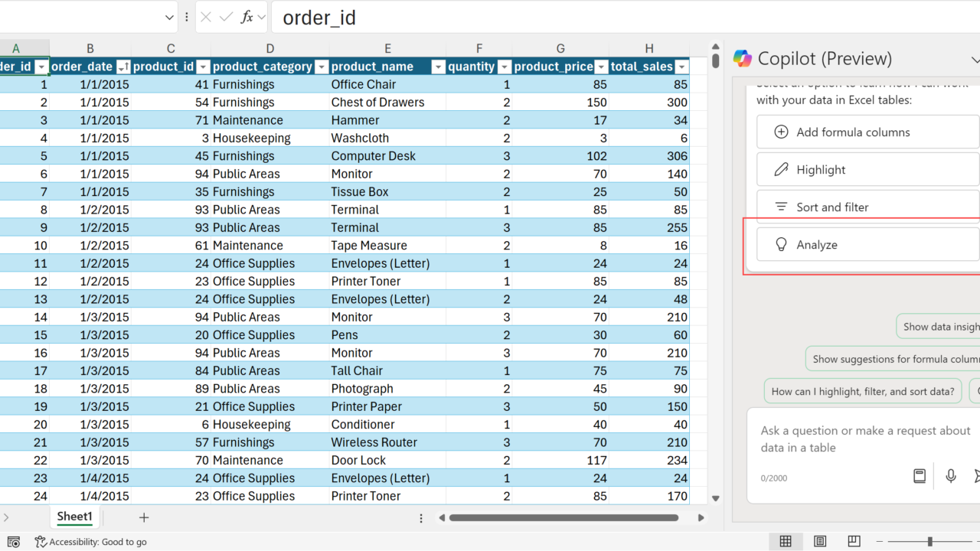Focus the Copilot question input box
980x551 pixels.
click(865, 439)
